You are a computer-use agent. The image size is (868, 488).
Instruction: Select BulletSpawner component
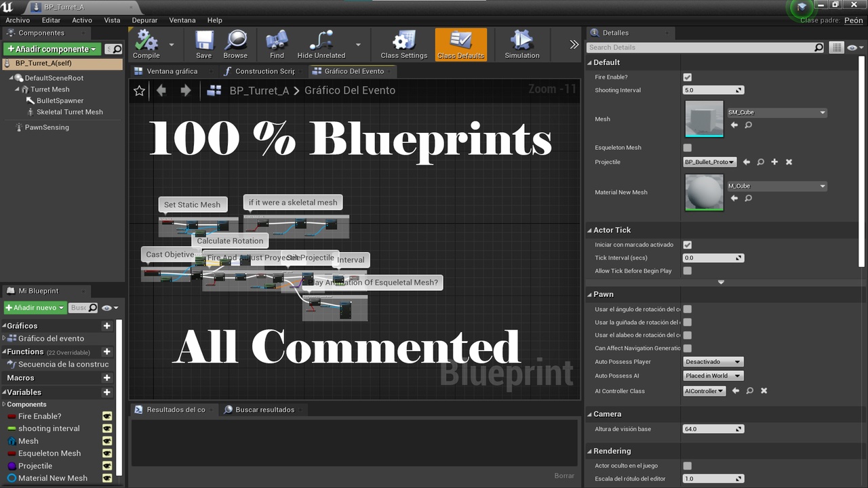click(x=60, y=100)
